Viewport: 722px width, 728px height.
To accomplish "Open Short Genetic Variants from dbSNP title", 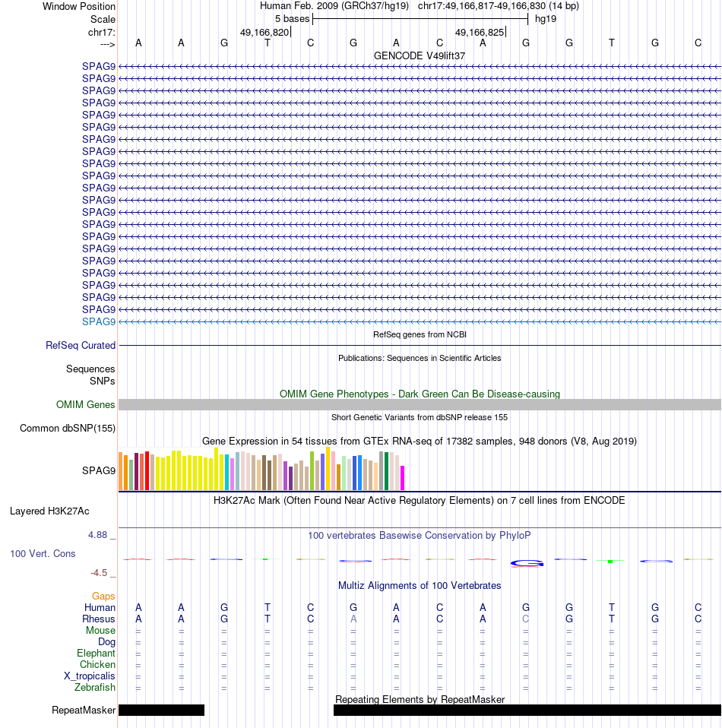I will (420, 417).
